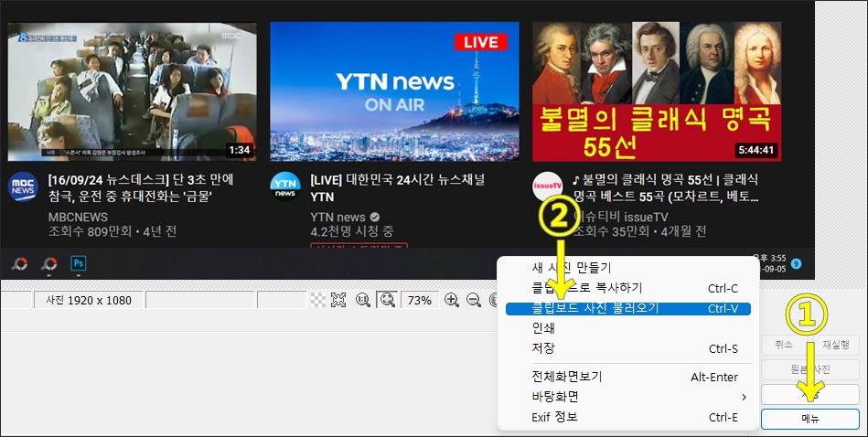Click the actual size 1:1 zoom icon
Viewport: 868px width, 437px height.
click(363, 300)
